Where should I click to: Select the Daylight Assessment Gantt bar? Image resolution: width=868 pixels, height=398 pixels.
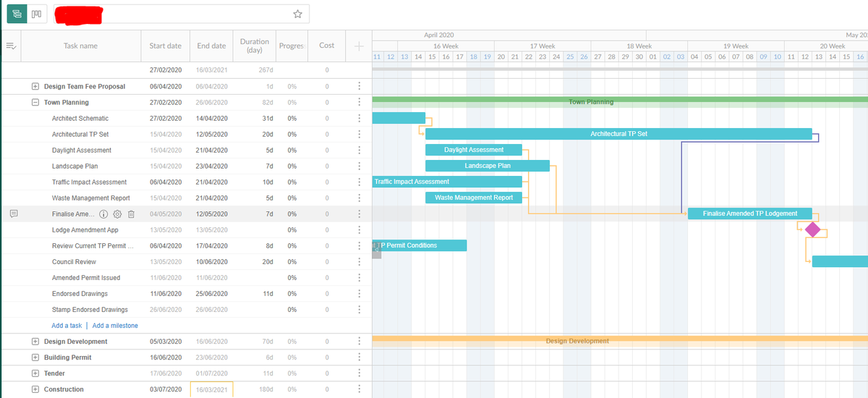pos(474,150)
